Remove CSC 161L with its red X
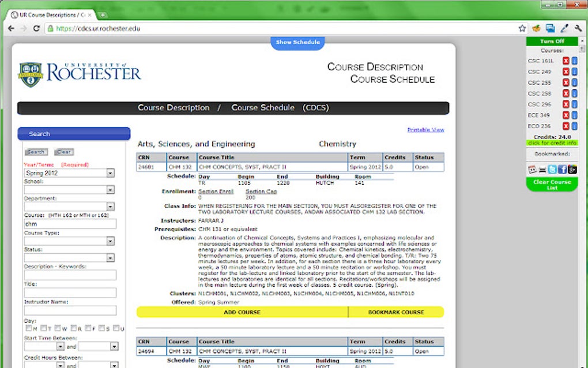Screen dimensions: 588x368 pyautogui.click(x=566, y=61)
